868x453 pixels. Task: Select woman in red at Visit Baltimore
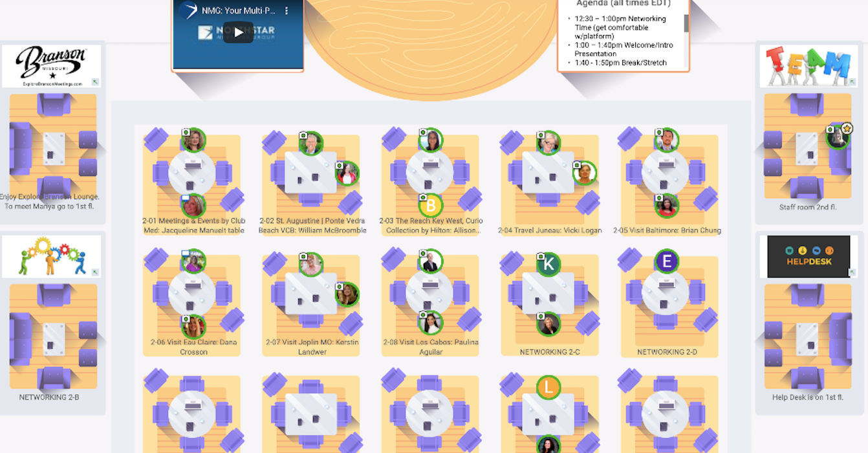point(666,206)
